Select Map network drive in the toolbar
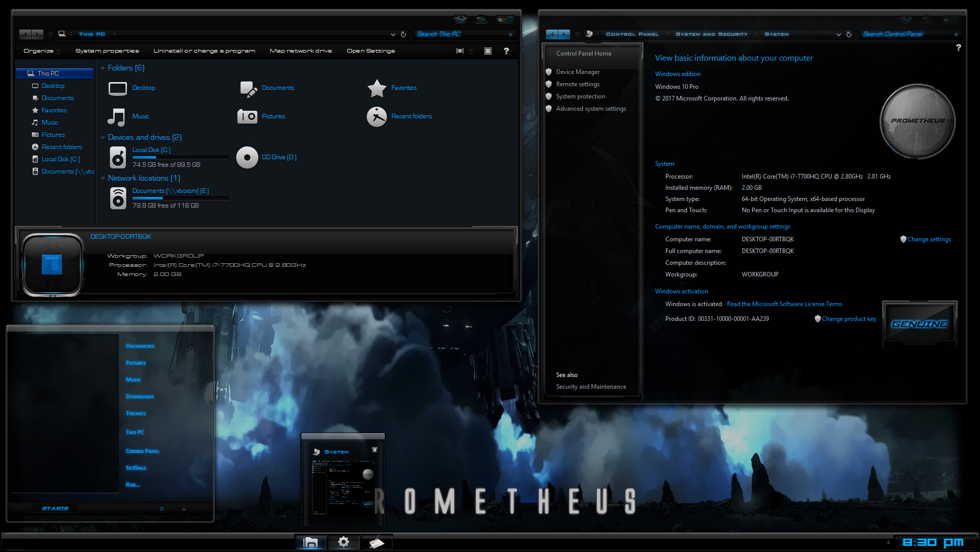The image size is (980, 552). pyautogui.click(x=301, y=51)
